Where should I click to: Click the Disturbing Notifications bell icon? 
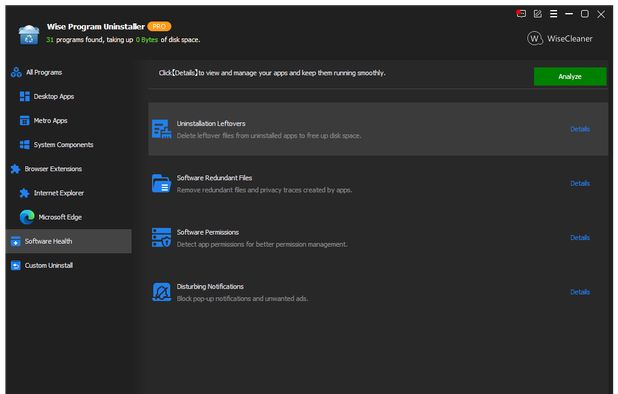point(162,292)
